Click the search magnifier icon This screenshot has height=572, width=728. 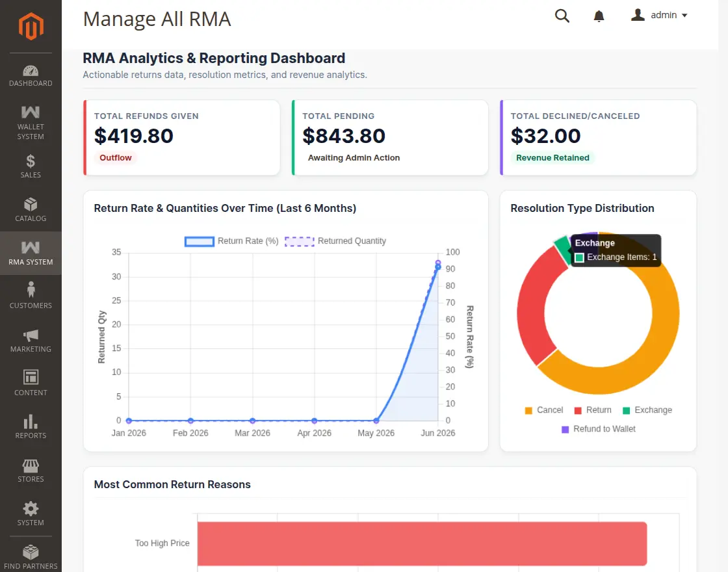tap(562, 16)
